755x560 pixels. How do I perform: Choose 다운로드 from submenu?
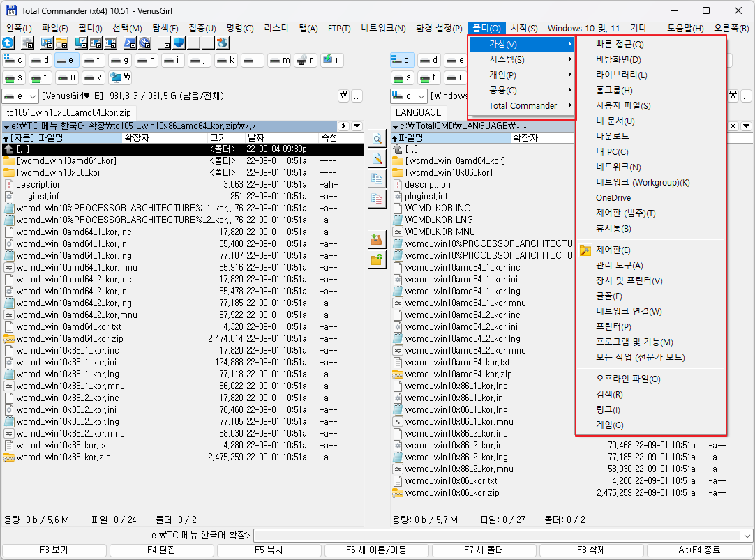click(651, 136)
